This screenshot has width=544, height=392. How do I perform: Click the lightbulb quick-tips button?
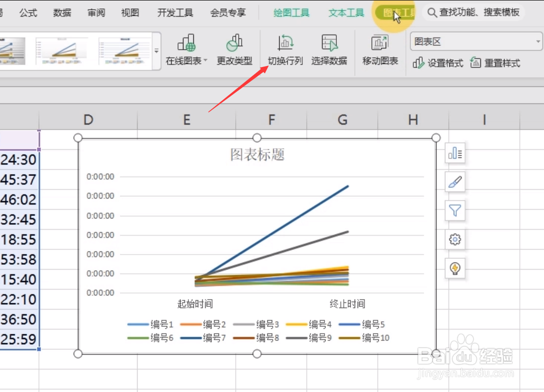(x=455, y=268)
